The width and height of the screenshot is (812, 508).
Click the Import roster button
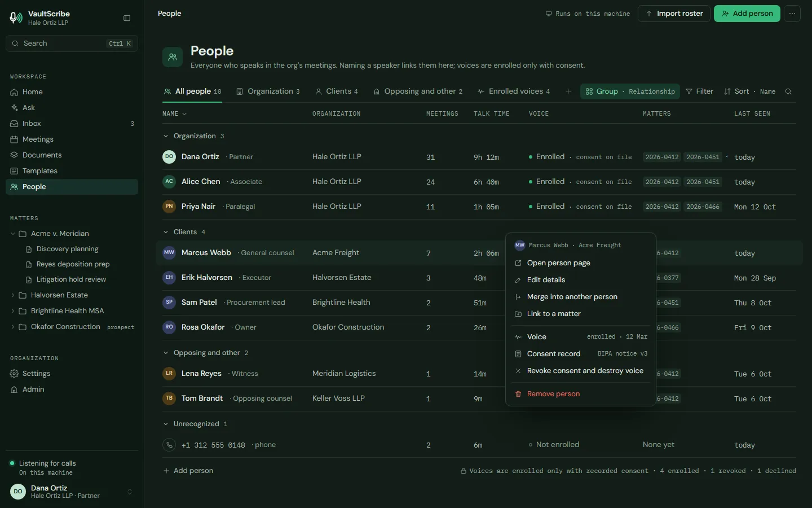pos(674,14)
